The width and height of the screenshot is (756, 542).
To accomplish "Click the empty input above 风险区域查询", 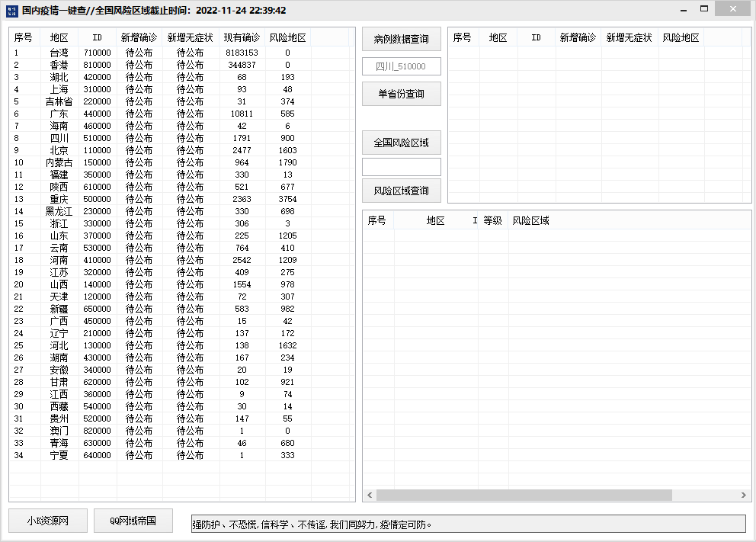I will pyautogui.click(x=401, y=167).
